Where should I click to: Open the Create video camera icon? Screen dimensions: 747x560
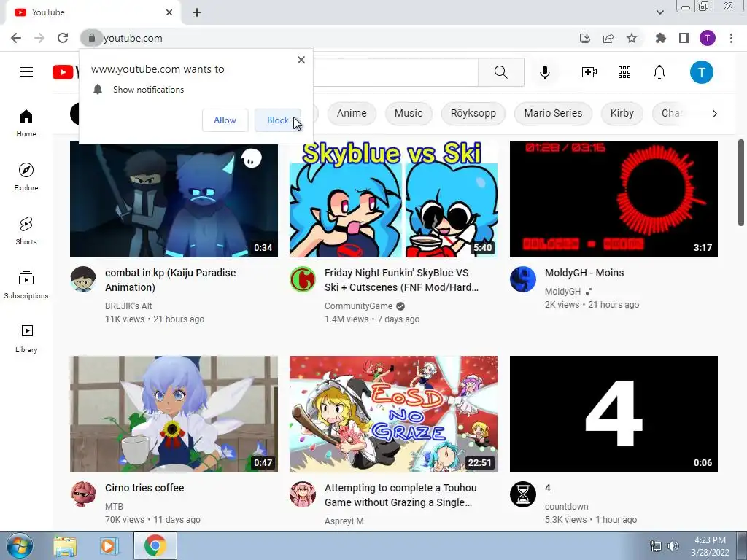(x=589, y=72)
